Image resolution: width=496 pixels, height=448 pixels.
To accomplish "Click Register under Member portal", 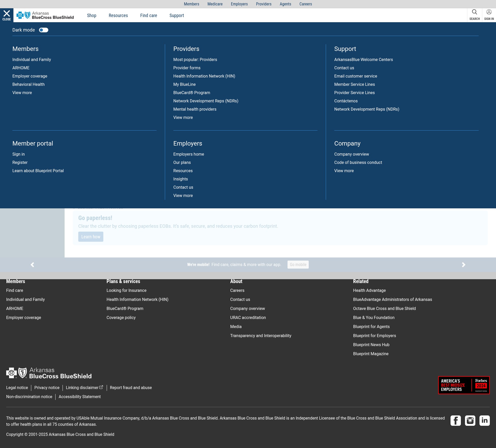I will [x=20, y=163].
